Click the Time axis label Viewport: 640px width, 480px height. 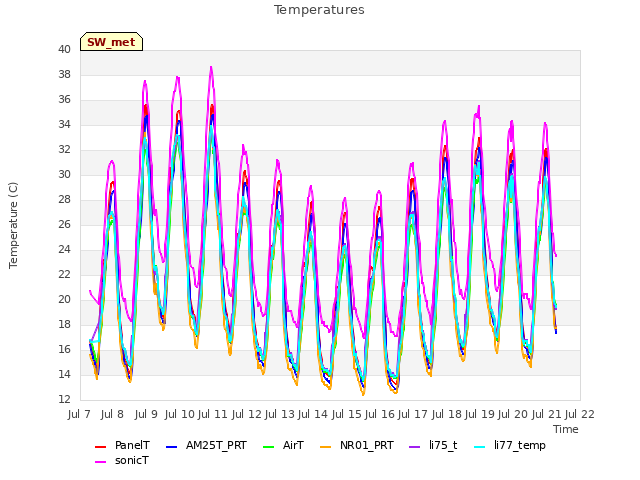[566, 429]
